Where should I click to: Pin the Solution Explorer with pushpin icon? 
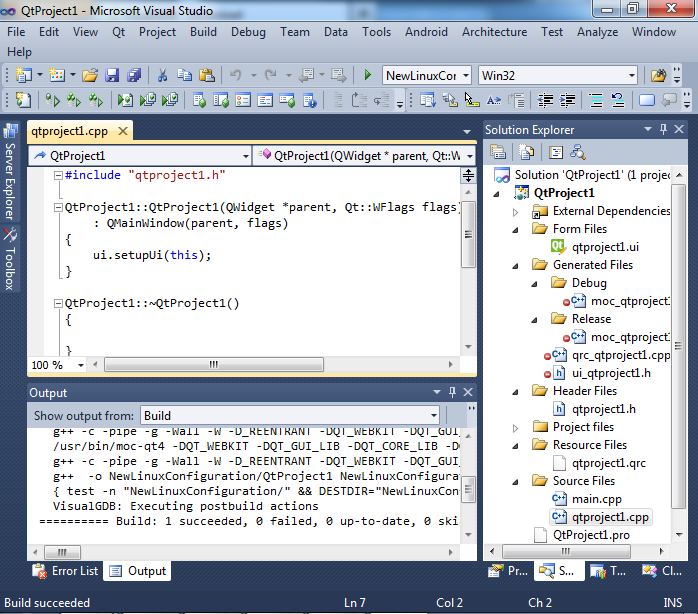[x=663, y=129]
